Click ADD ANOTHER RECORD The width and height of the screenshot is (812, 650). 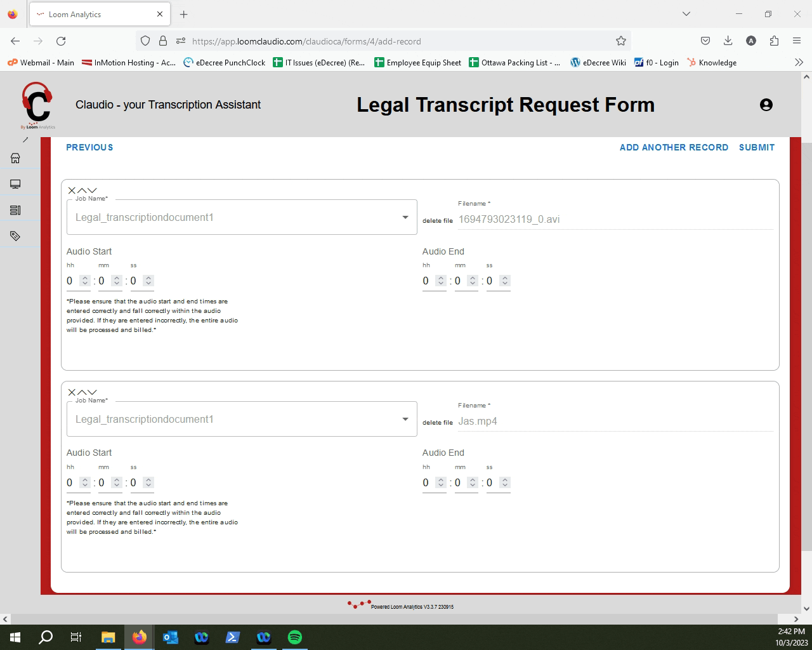coord(674,147)
